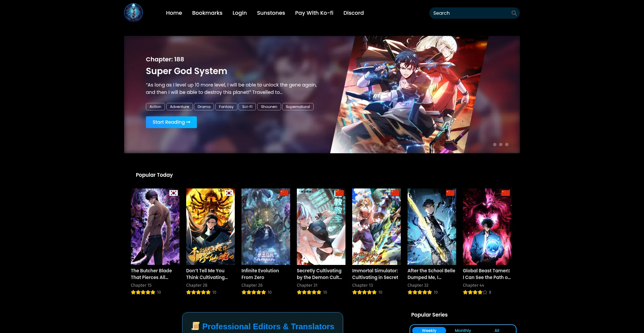Click the Chinese flag on Global Beast Tamer cover

click(505, 193)
